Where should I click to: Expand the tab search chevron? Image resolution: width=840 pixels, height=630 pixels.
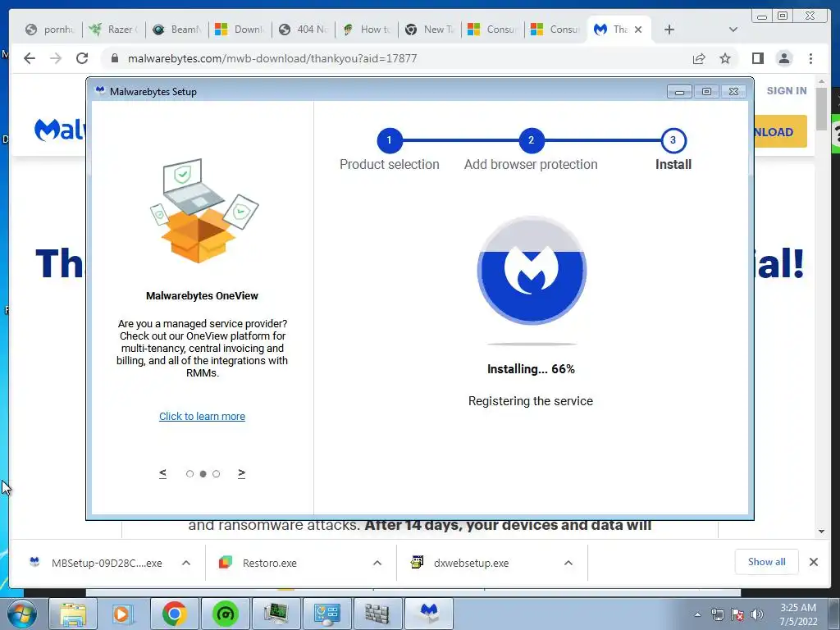click(733, 30)
